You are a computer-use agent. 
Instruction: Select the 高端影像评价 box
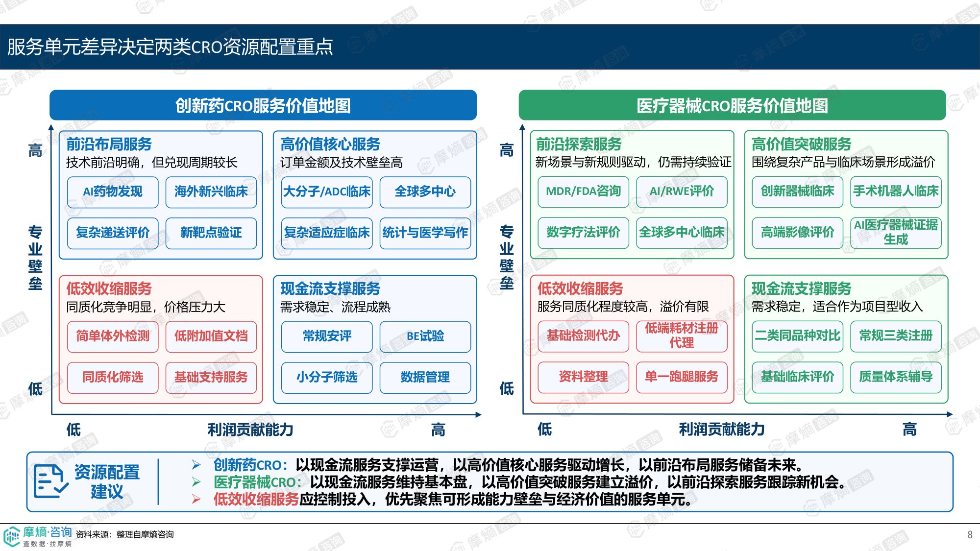(798, 232)
